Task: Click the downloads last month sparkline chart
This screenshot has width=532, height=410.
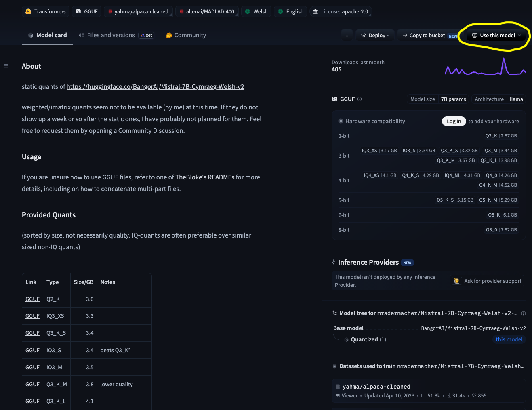Action: (485, 66)
